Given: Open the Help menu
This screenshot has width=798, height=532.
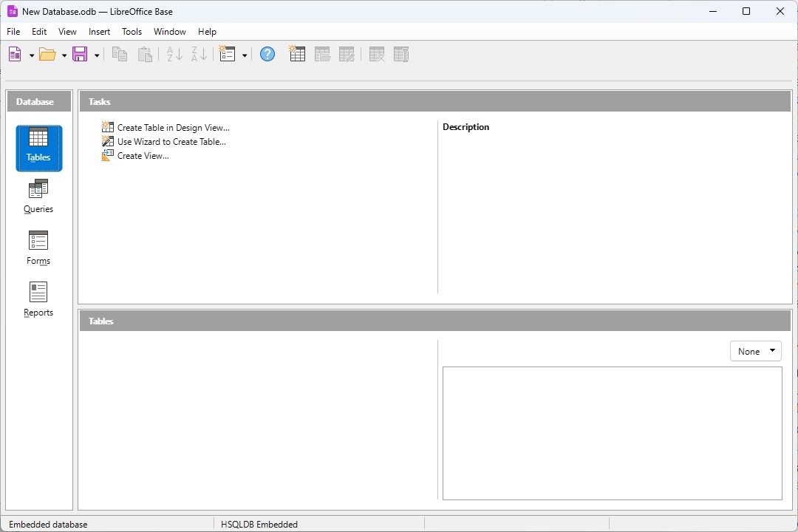Looking at the screenshot, I should (207, 32).
